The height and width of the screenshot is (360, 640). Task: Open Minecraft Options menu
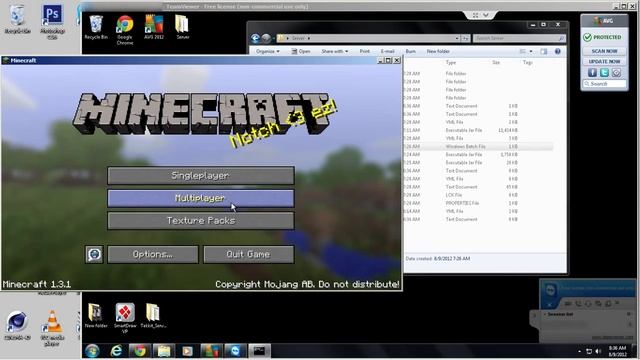point(153,254)
